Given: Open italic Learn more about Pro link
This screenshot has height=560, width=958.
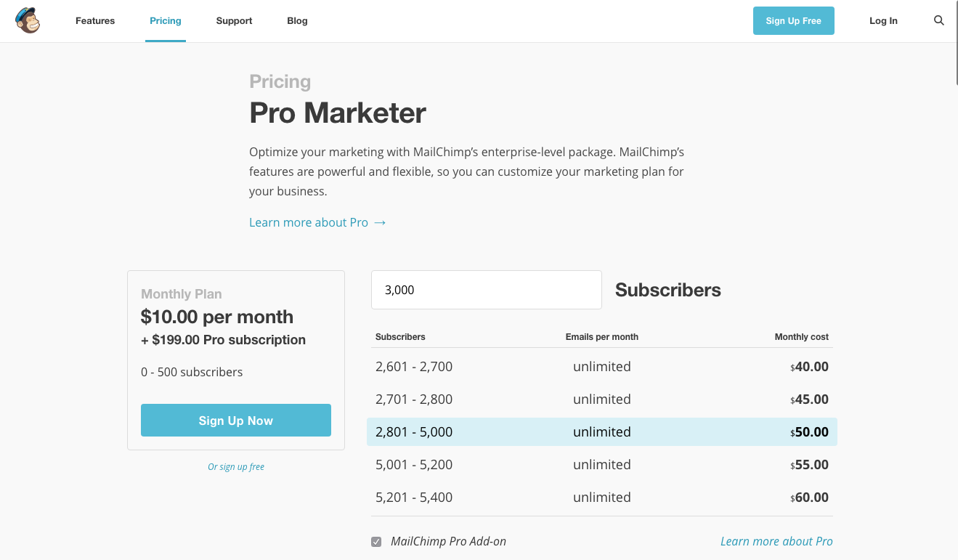Looking at the screenshot, I should [x=776, y=541].
